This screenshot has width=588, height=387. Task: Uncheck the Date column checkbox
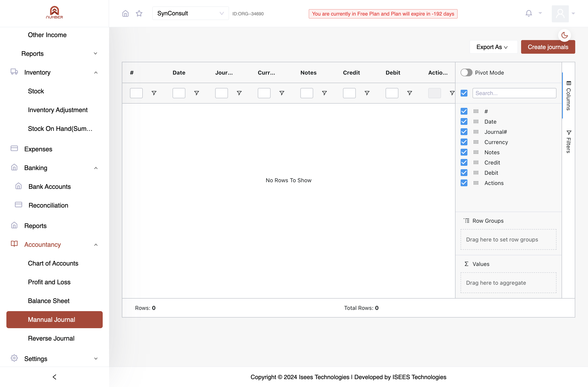click(x=464, y=122)
